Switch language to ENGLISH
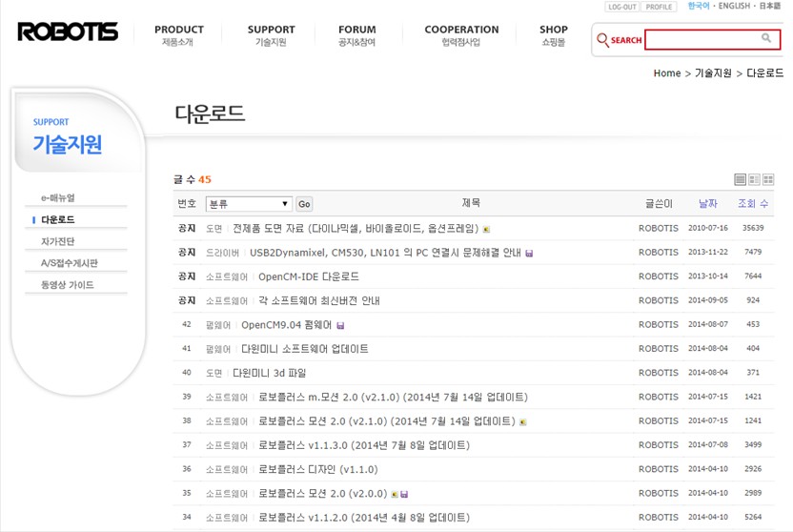The image size is (793, 532). coord(734,7)
